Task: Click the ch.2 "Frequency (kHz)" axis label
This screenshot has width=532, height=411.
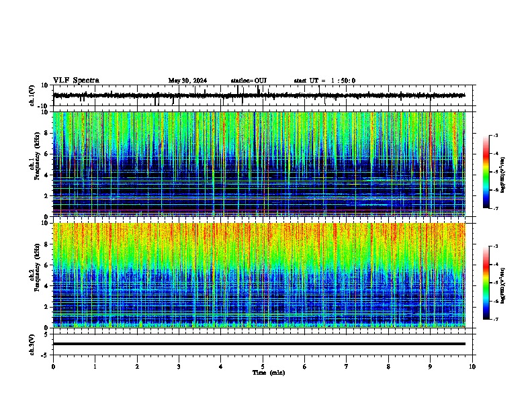Action: pos(37,267)
